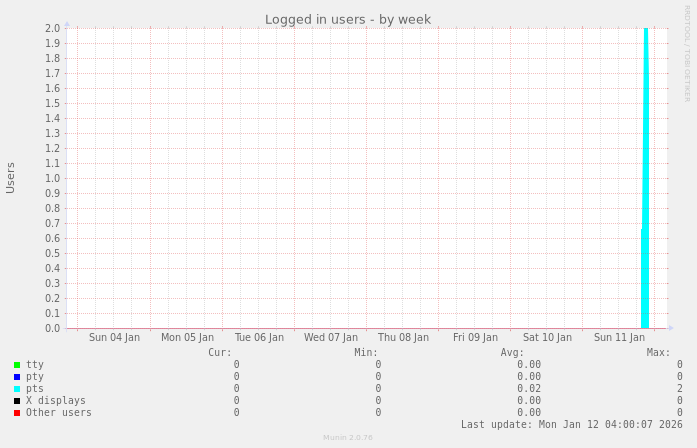The height and width of the screenshot is (448, 697).
Task: Click the red Other users legend swatch
Action: tap(17, 413)
